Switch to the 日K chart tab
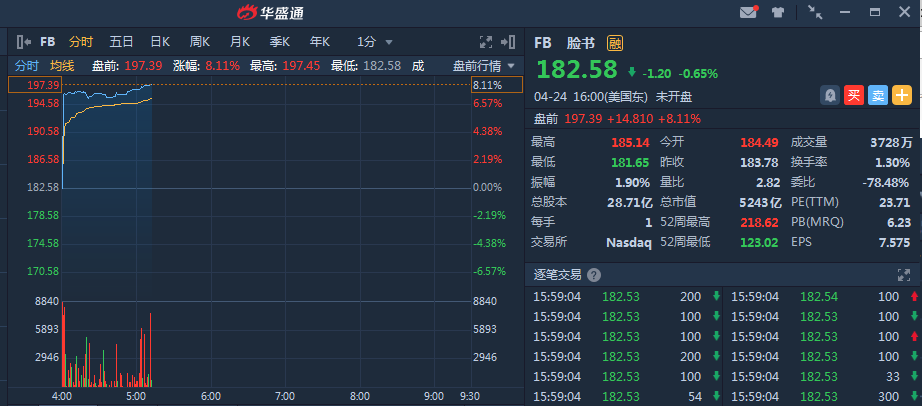The height and width of the screenshot is (406, 922). [160, 42]
